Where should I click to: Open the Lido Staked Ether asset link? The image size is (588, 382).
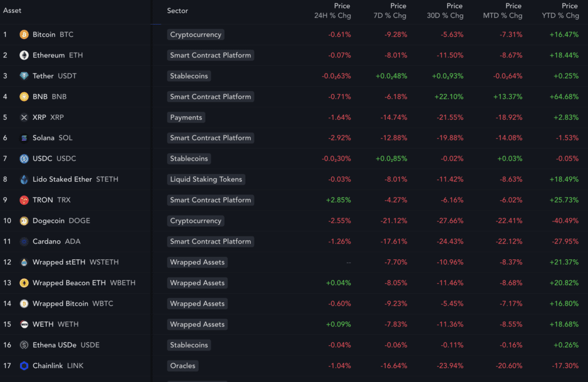click(62, 180)
